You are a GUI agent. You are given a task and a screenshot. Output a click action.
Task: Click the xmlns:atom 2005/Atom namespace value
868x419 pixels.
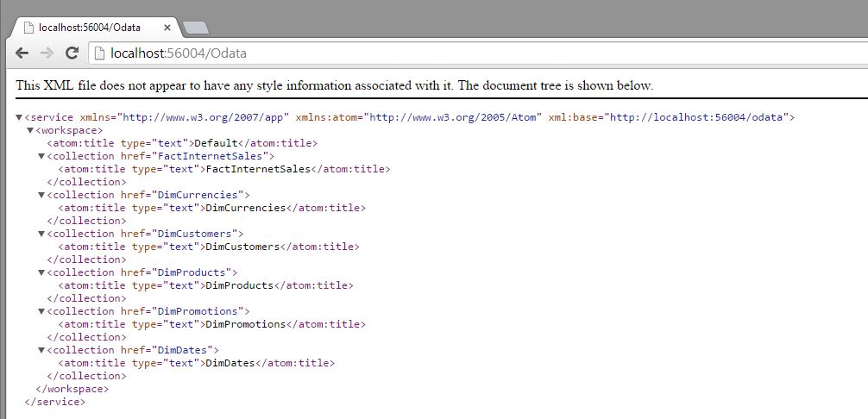[x=453, y=117]
